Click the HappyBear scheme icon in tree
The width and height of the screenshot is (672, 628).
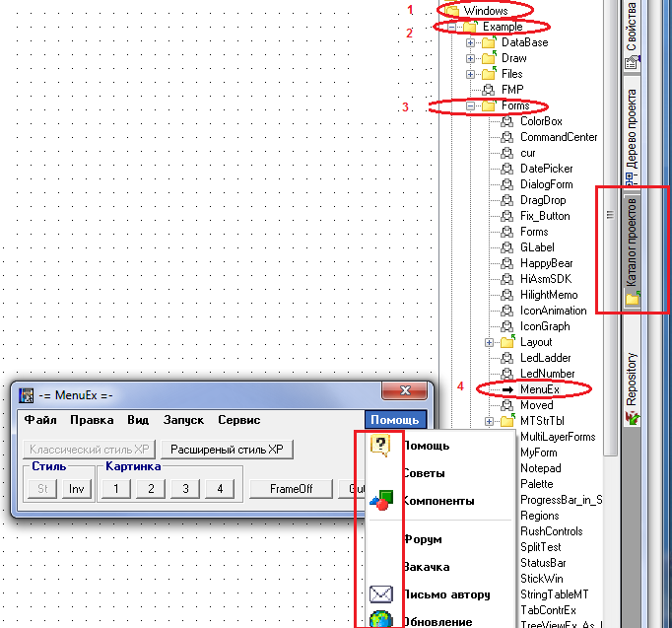tap(507, 263)
